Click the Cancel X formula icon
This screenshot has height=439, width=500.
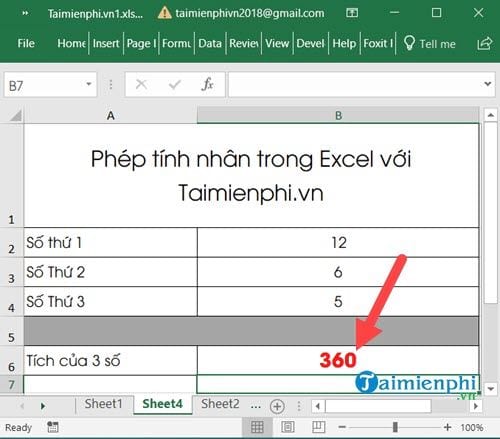click(141, 84)
